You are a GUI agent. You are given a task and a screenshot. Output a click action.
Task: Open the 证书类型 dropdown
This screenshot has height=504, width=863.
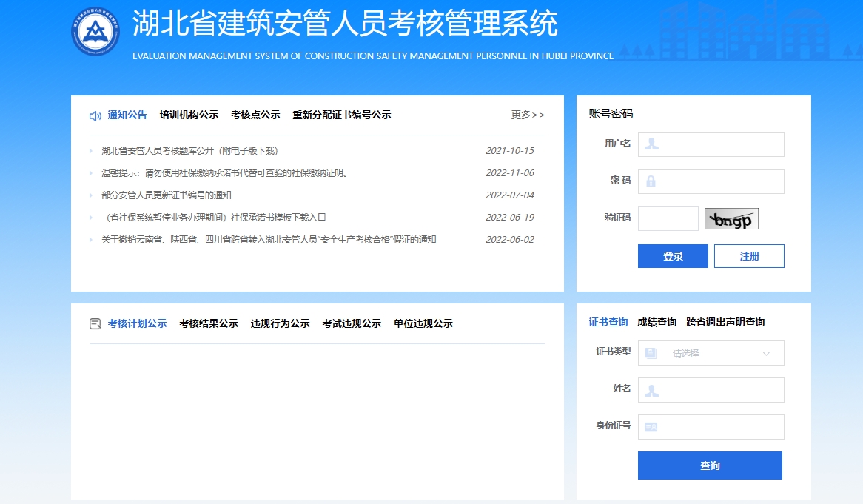tap(710, 354)
